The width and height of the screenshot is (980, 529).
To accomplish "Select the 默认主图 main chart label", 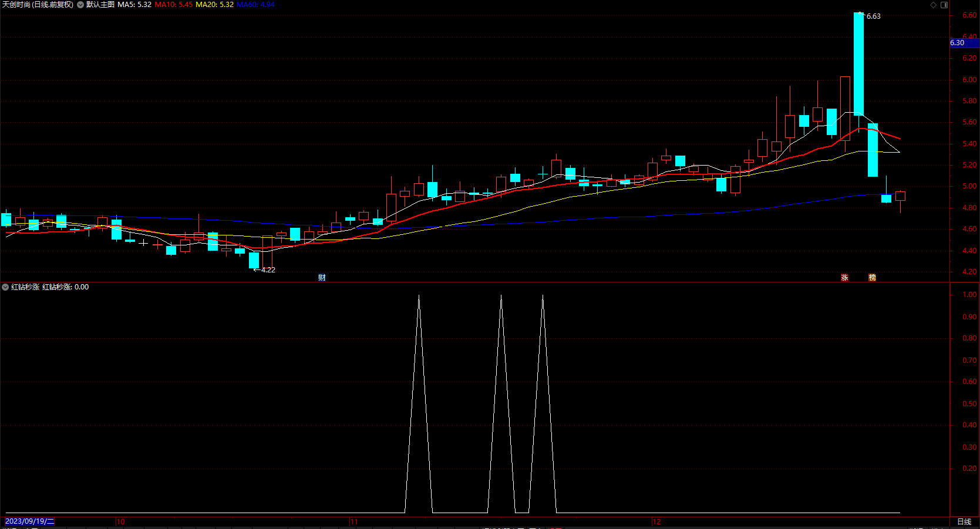I will 100,5.
